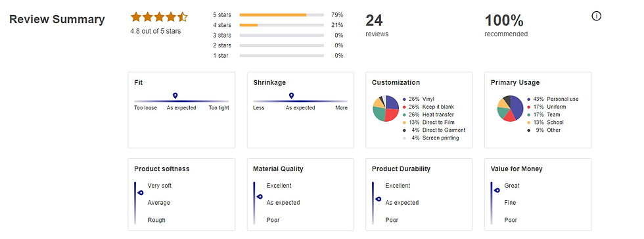This screenshot has width=644, height=239.
Task: Click the star rating icons
Action: coord(159,17)
